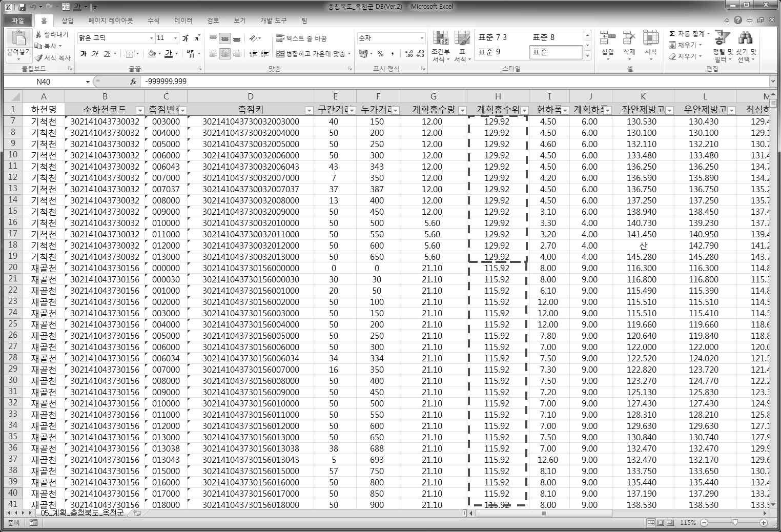Apply italic formatting button
Viewport: 781px width, 532px height.
click(95, 53)
